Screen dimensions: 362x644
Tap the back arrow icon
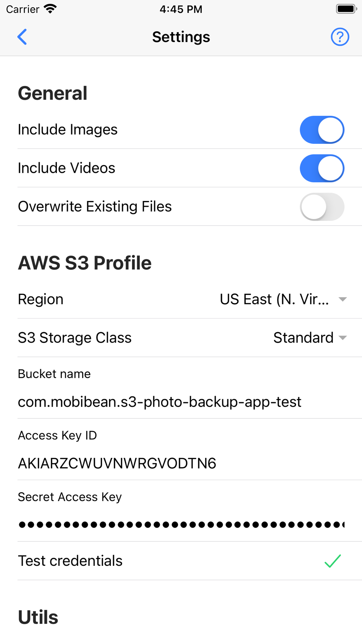click(x=22, y=37)
